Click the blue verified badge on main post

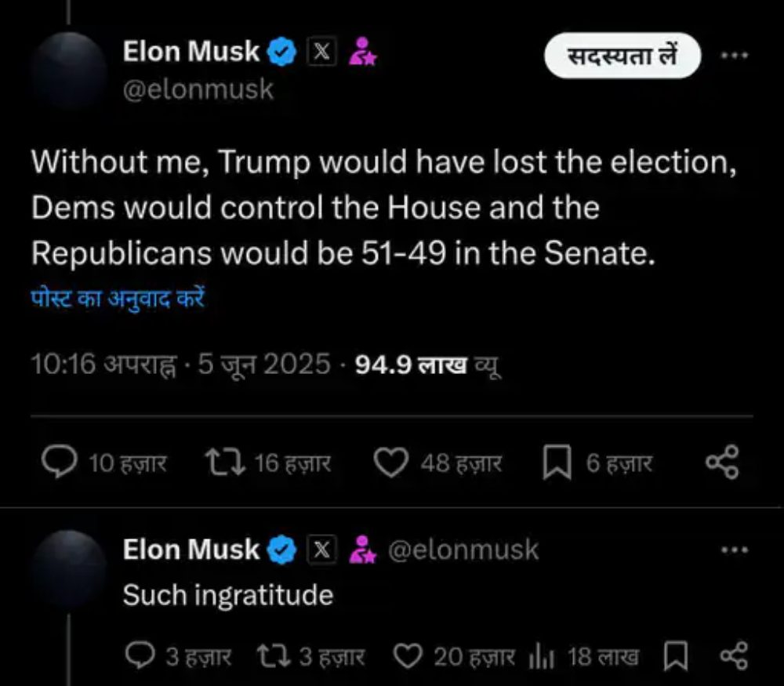282,53
